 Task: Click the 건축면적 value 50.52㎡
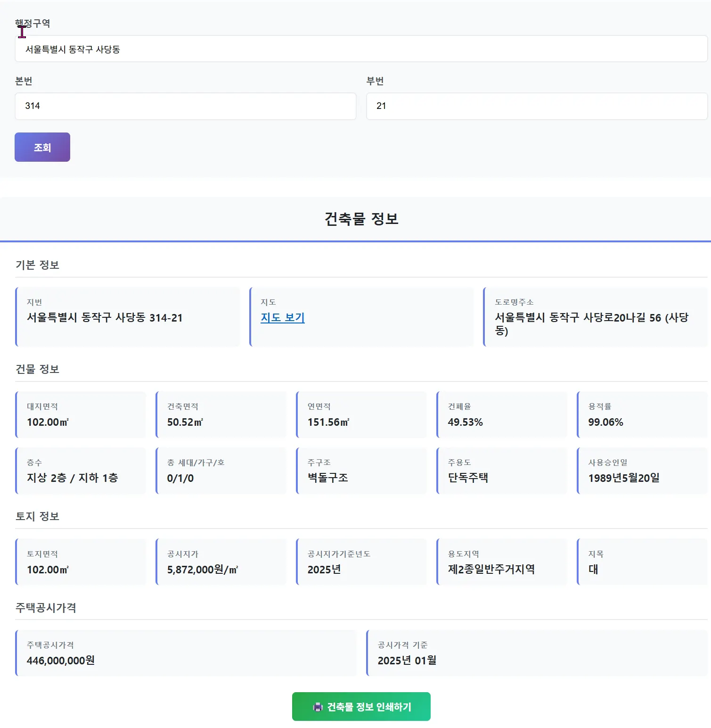pos(185,422)
